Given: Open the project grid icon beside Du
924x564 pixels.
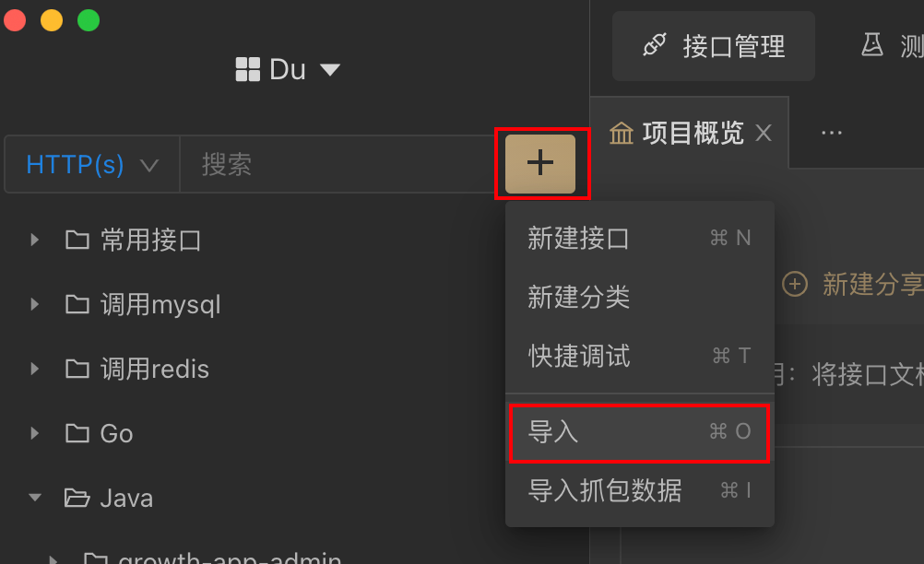Looking at the screenshot, I should click(247, 69).
